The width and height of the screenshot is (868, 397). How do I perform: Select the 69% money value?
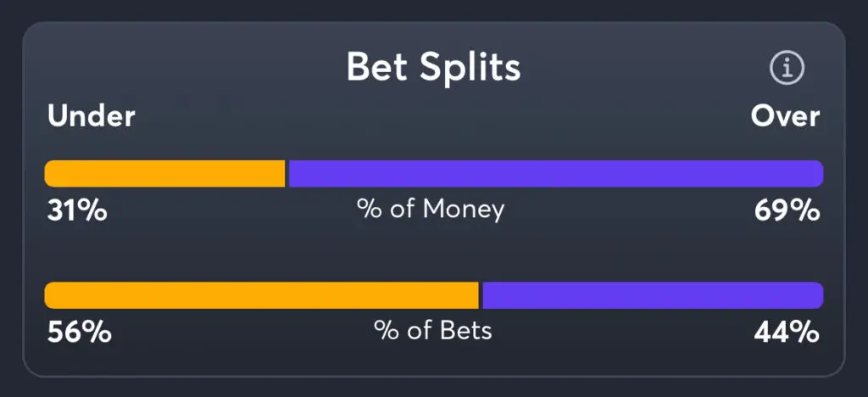tap(787, 210)
